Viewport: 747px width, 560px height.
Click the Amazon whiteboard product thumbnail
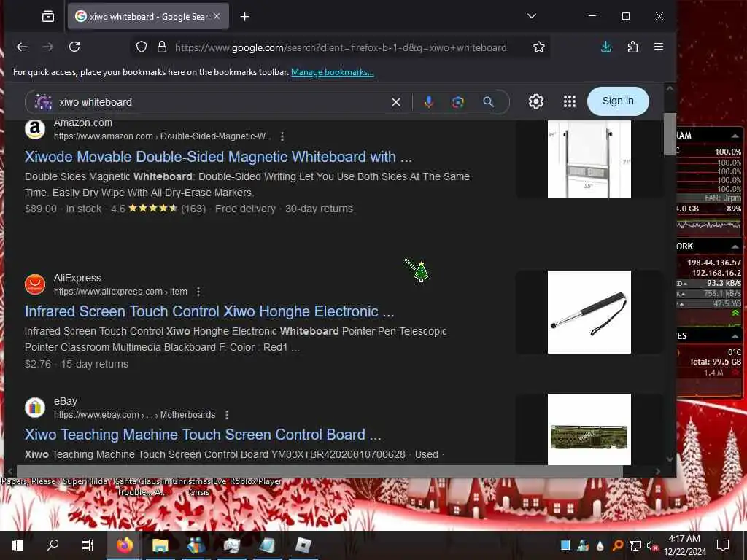(589, 159)
